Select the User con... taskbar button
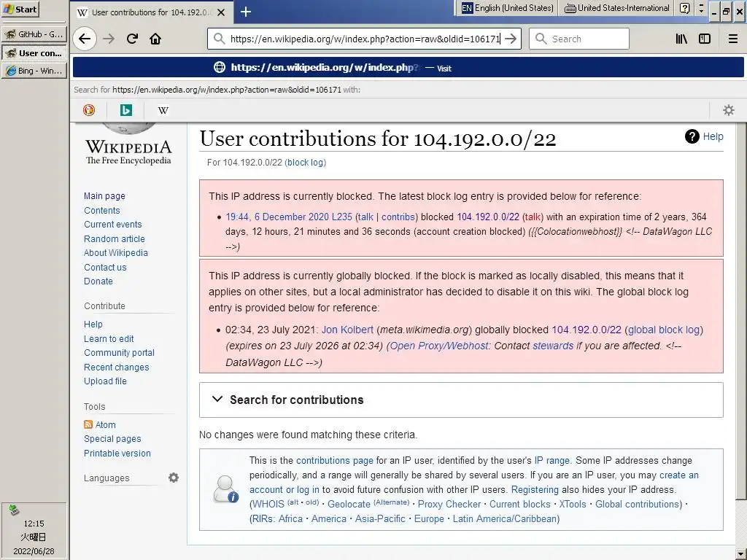747x560 pixels. 34,52
